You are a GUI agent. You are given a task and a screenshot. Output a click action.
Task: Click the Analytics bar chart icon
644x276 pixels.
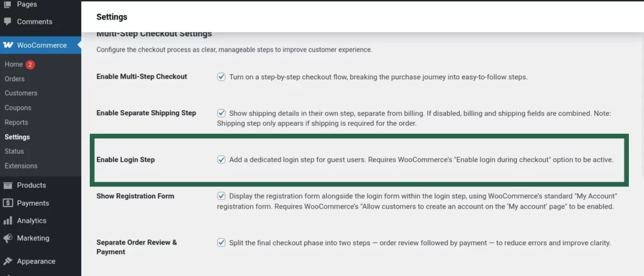click(x=8, y=221)
